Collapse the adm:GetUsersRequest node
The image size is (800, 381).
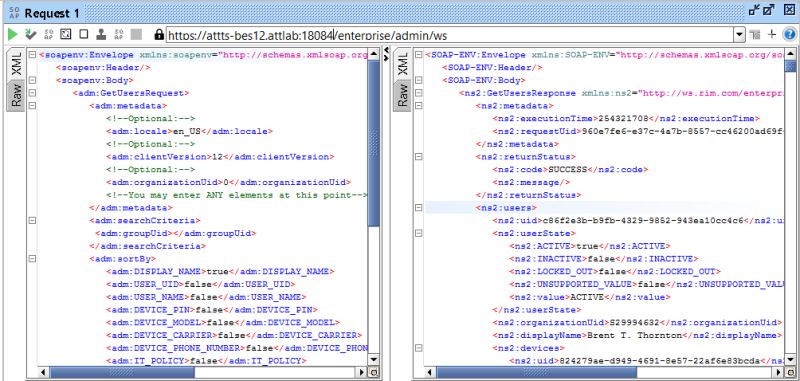tap(32, 93)
